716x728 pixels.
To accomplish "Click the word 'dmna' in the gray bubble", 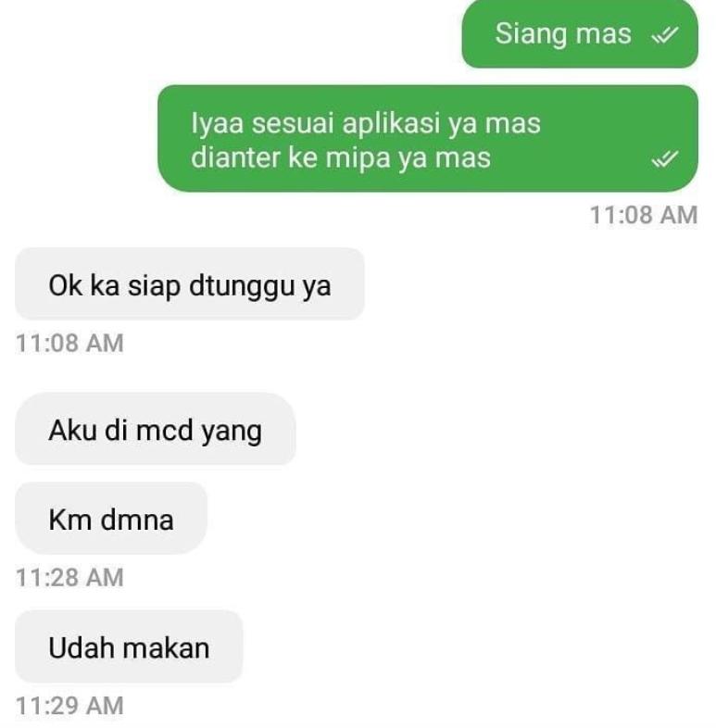I will click(x=137, y=520).
